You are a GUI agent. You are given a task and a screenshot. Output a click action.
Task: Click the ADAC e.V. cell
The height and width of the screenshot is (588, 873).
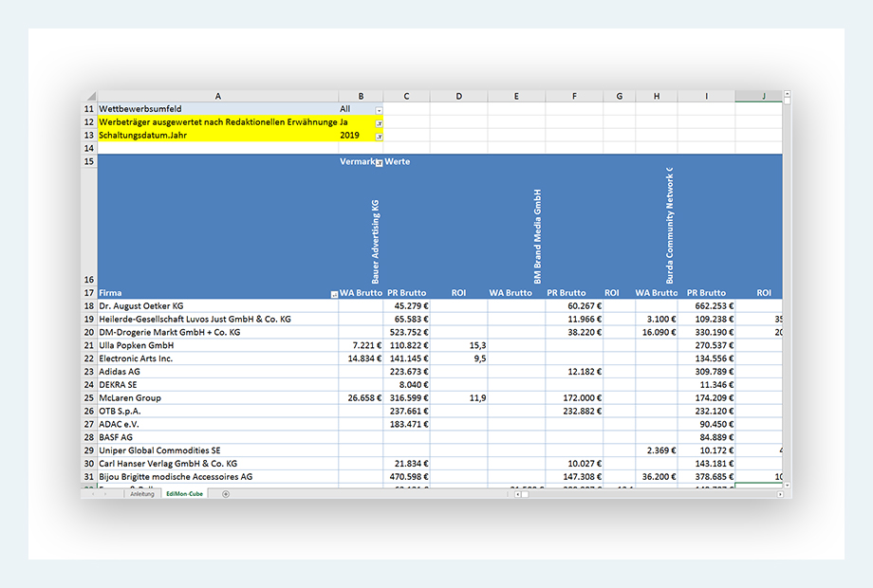point(217,424)
